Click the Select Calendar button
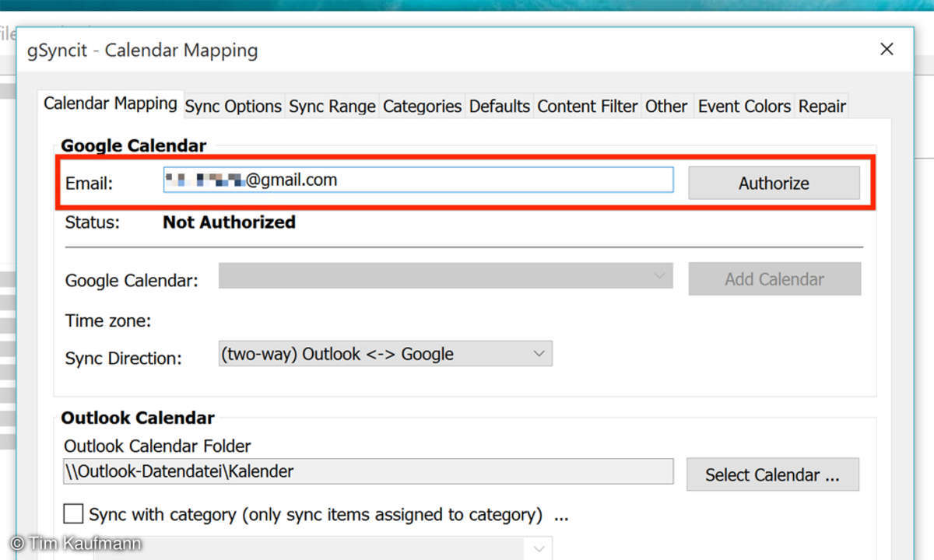The width and height of the screenshot is (934, 560). [x=772, y=474]
